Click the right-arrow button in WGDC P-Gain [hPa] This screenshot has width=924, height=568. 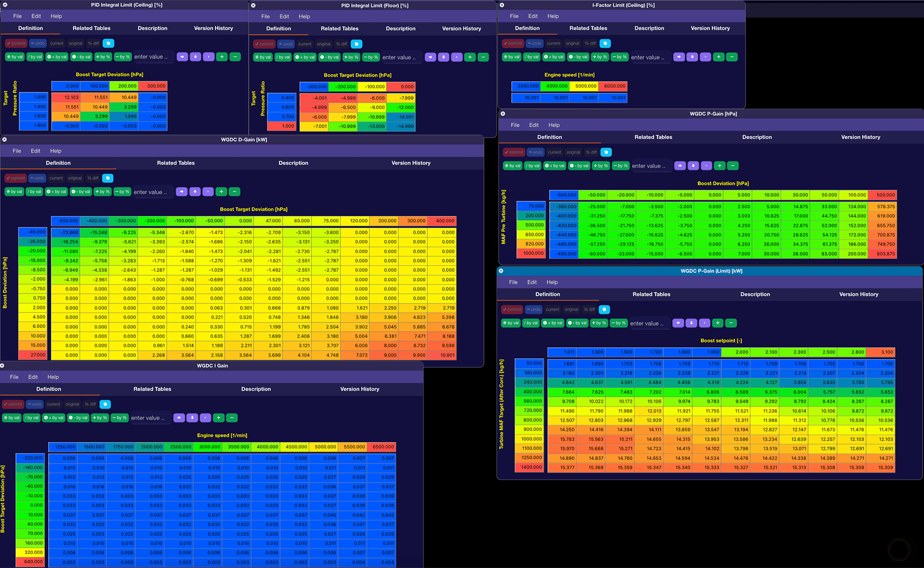pyautogui.click(x=680, y=166)
